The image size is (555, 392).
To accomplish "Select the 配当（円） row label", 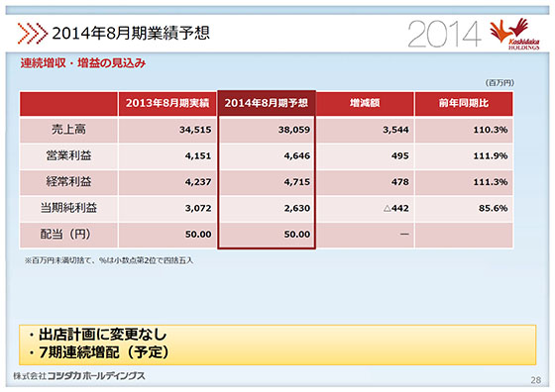I will tap(68, 234).
